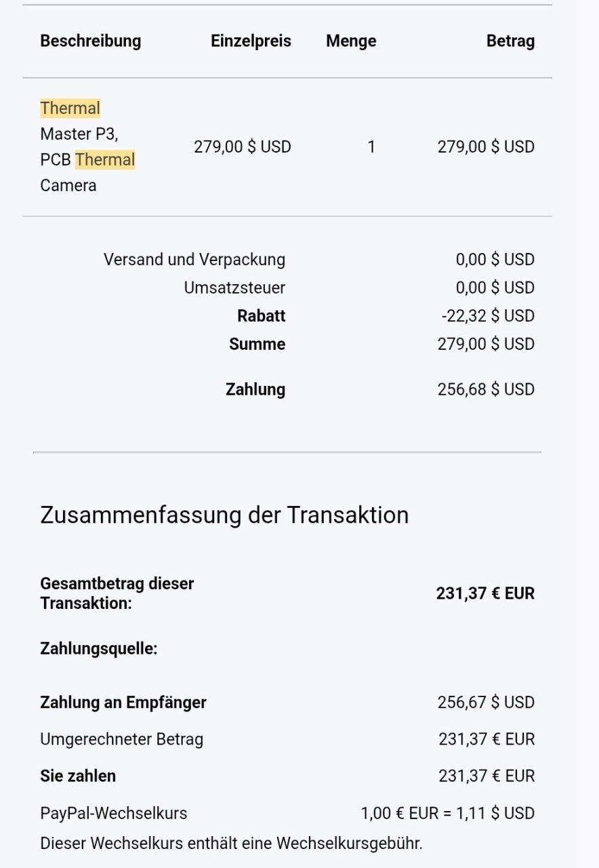Click the Betrag column header
The height and width of the screenshot is (868, 599).
[510, 41]
